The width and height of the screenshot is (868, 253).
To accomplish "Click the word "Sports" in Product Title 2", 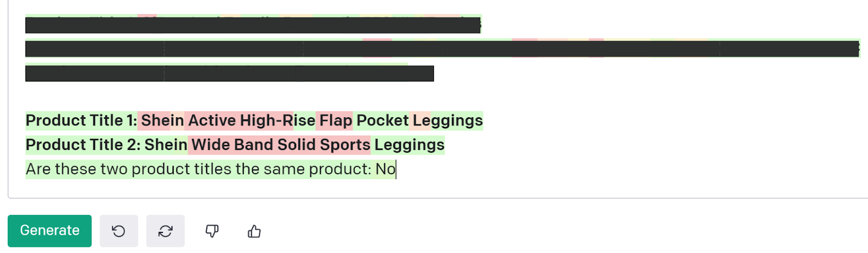I will pyautogui.click(x=344, y=145).
